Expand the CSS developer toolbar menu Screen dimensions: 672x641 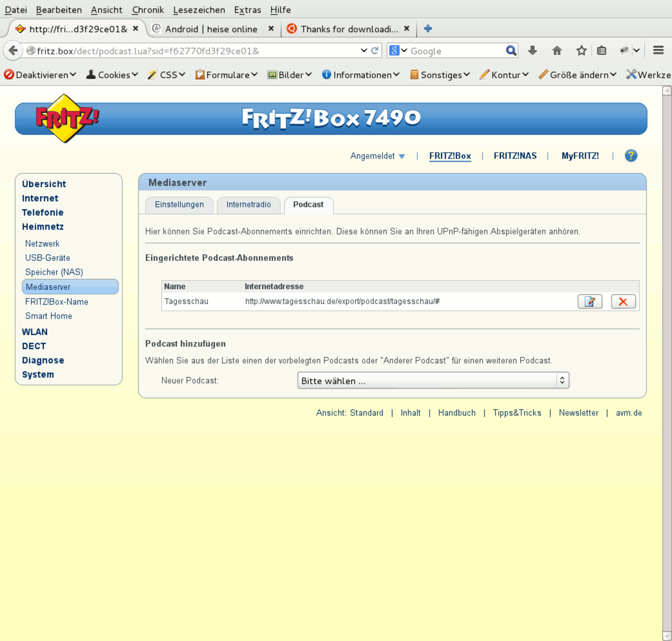click(x=166, y=75)
